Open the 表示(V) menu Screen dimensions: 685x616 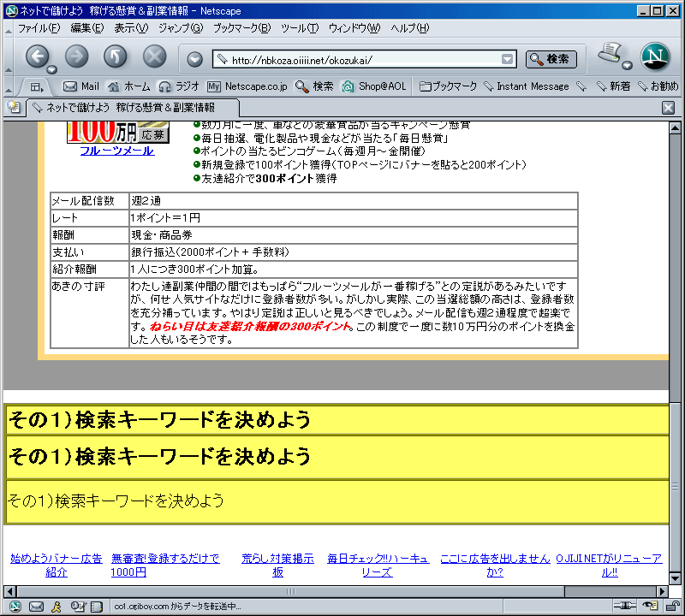[131, 28]
